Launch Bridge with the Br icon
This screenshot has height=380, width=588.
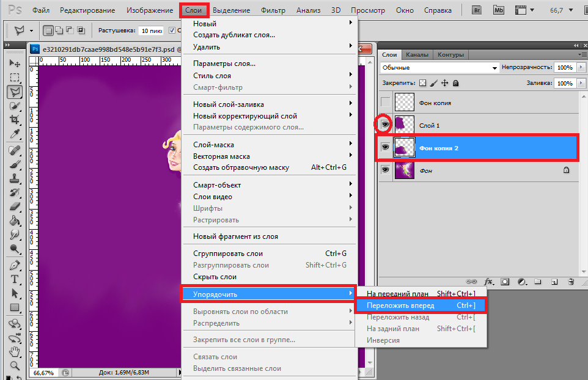click(477, 10)
